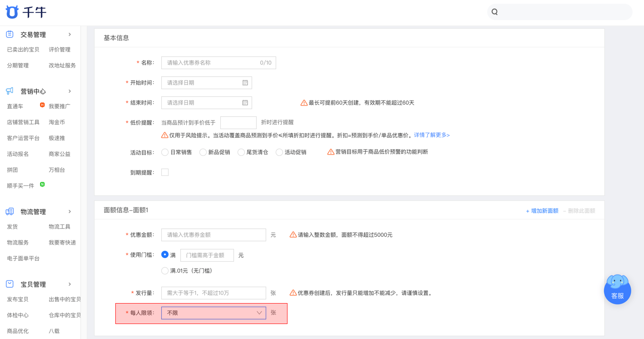
Task: Select the 满 threshold radio button
Action: (165, 254)
